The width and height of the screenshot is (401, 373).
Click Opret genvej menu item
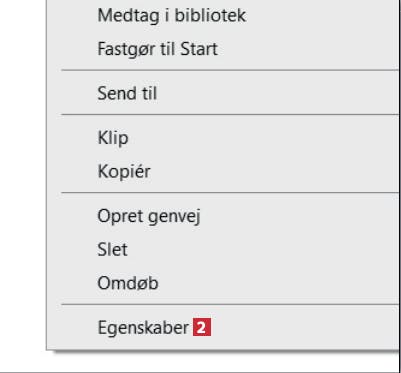click(x=223, y=216)
